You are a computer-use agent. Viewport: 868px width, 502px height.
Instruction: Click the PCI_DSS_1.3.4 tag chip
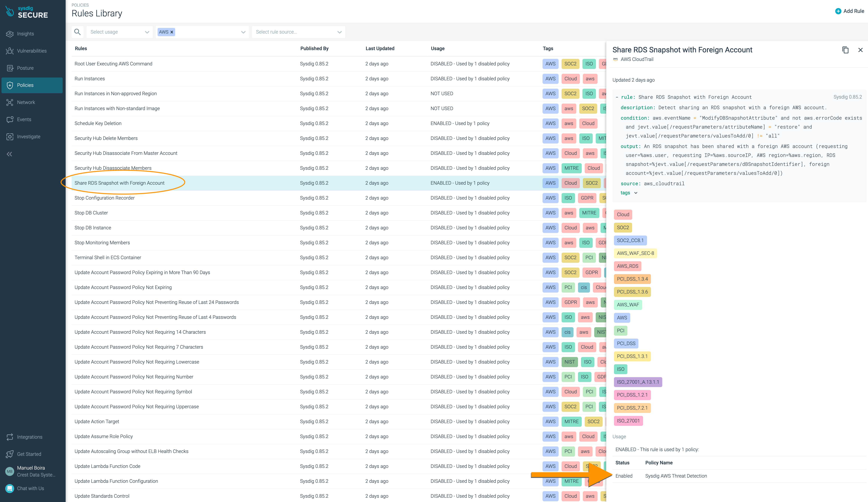point(632,279)
